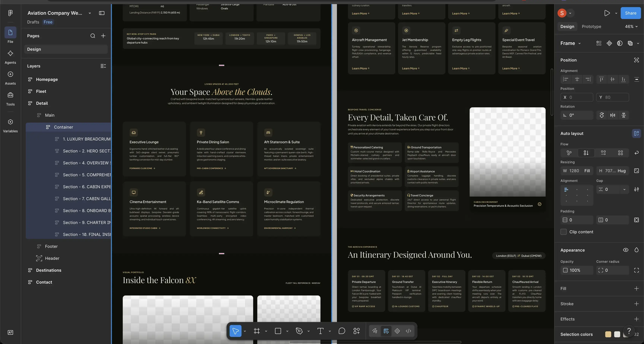The image size is (644, 344).
Task: Open the help question mark button
Action: tap(629, 331)
